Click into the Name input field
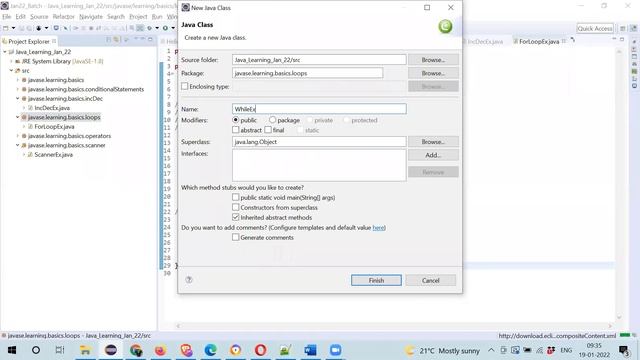640x360 pixels. (319, 109)
